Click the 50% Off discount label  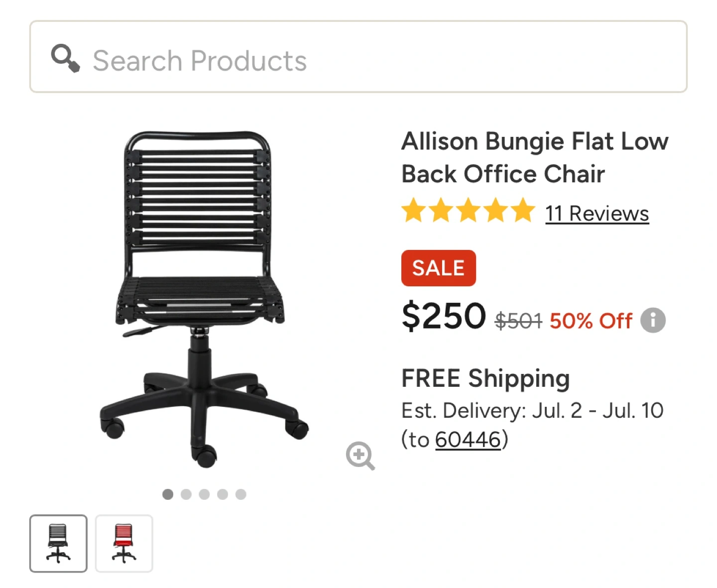tap(591, 321)
